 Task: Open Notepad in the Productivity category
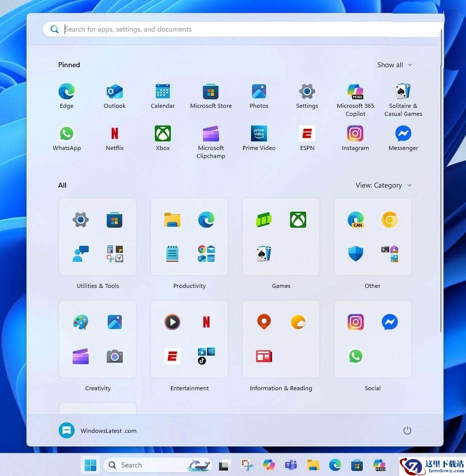coord(172,253)
